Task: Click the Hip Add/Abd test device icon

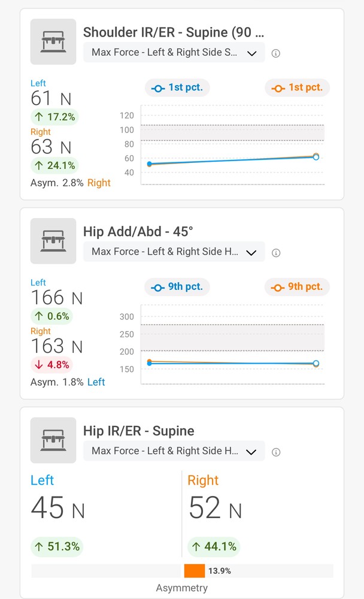Action: [x=53, y=241]
